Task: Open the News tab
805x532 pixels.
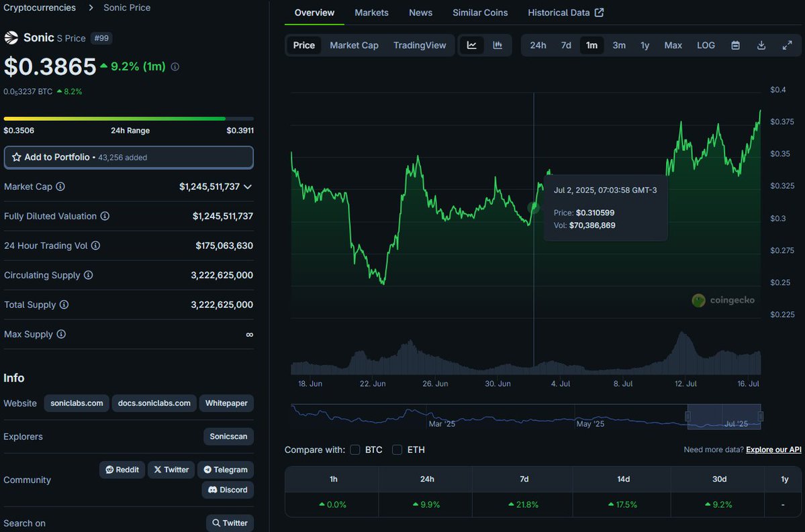Action: click(420, 12)
